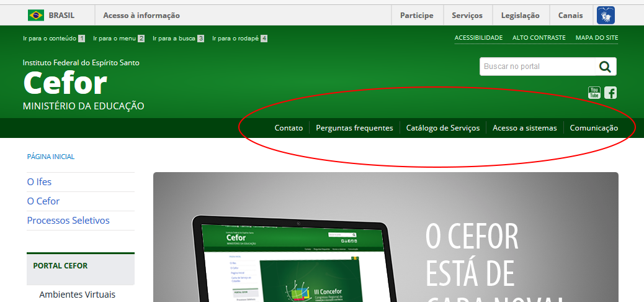The height and width of the screenshot is (302, 644).
Task: Open Ambientes Virtuais sidebar item
Action: click(x=77, y=295)
